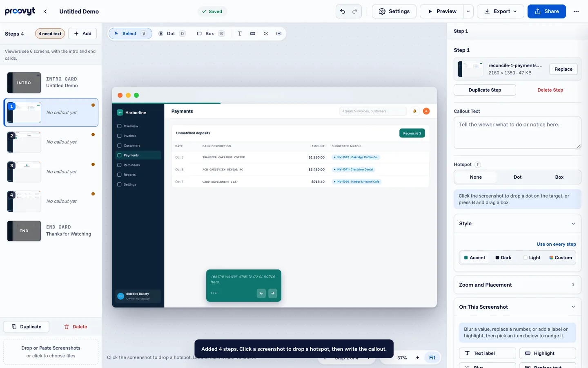Click Replace screenshot button
Screen dimensions: 588x368
point(563,69)
